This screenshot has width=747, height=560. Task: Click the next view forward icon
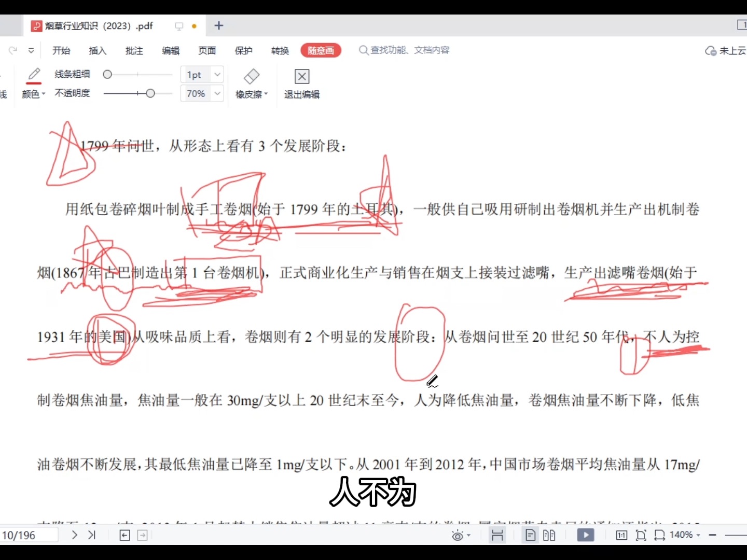click(x=142, y=535)
